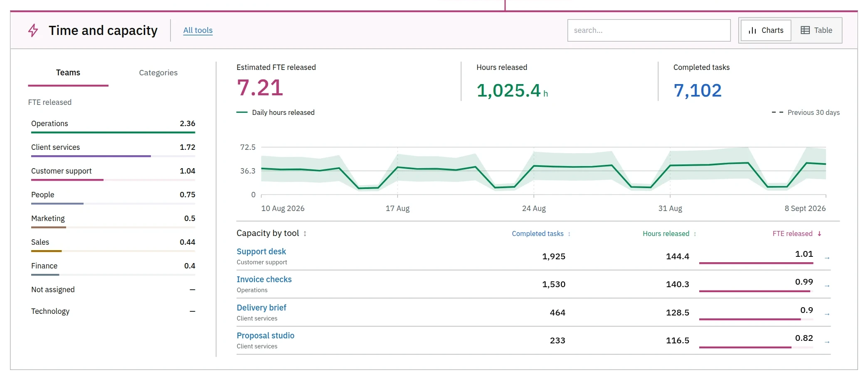Open Invoice checks row arrow icon

(x=827, y=286)
